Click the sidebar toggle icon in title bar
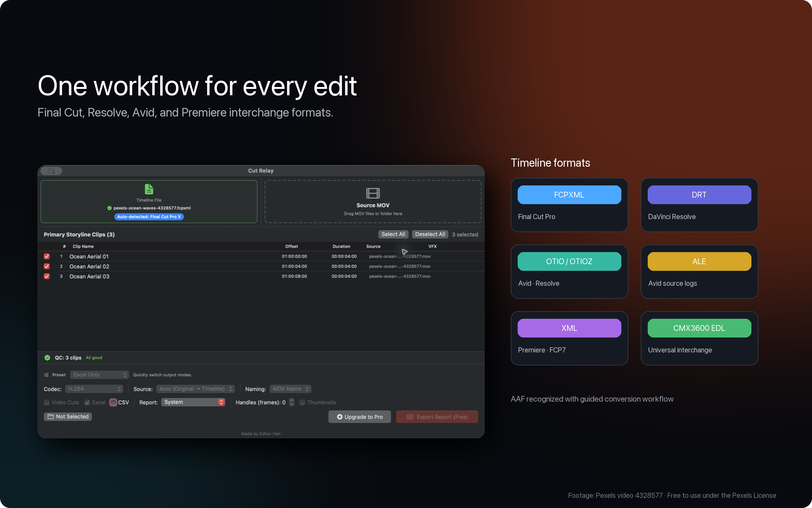The width and height of the screenshot is (812, 508). click(51, 171)
